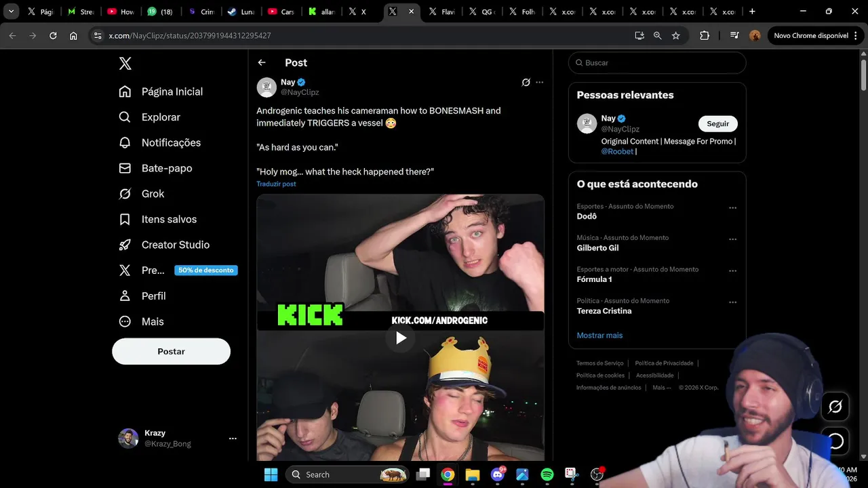Open Chrome extensions puzzle icon
Image resolution: width=868 pixels, height=488 pixels.
click(x=705, y=35)
